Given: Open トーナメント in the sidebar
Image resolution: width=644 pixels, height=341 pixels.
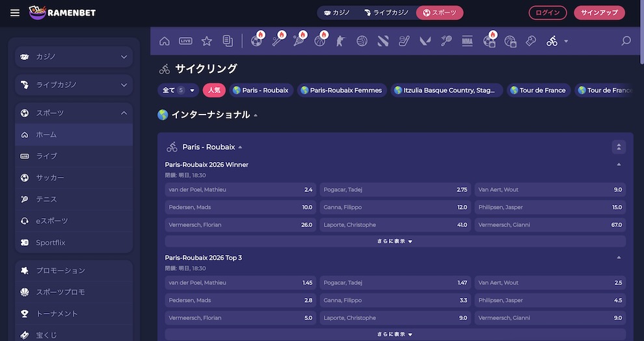Looking at the screenshot, I should point(74,314).
